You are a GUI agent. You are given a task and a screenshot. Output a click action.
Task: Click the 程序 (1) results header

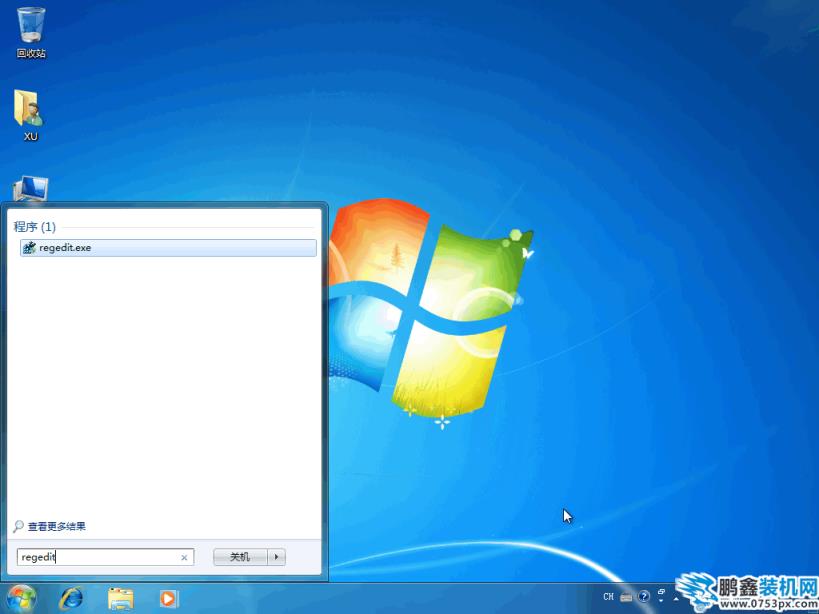(34, 227)
